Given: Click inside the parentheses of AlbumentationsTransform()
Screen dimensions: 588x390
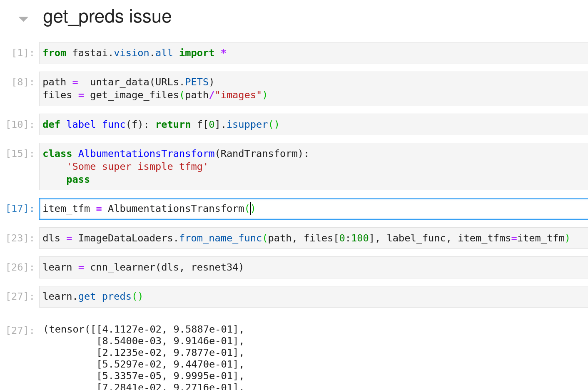Looking at the screenshot, I should [x=251, y=209].
